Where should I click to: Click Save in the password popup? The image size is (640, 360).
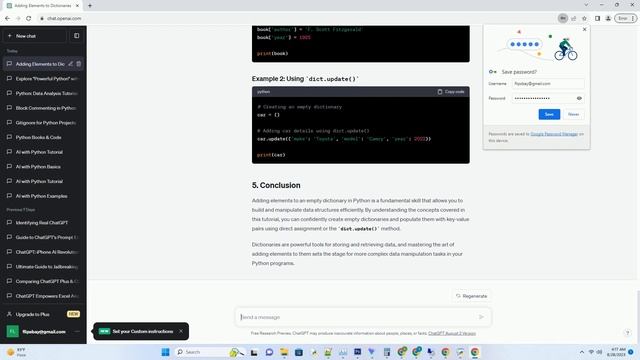pos(549,114)
